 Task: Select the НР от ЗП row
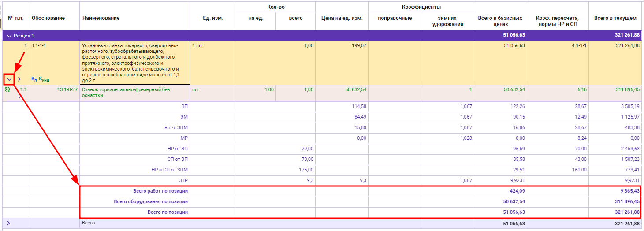175,149
